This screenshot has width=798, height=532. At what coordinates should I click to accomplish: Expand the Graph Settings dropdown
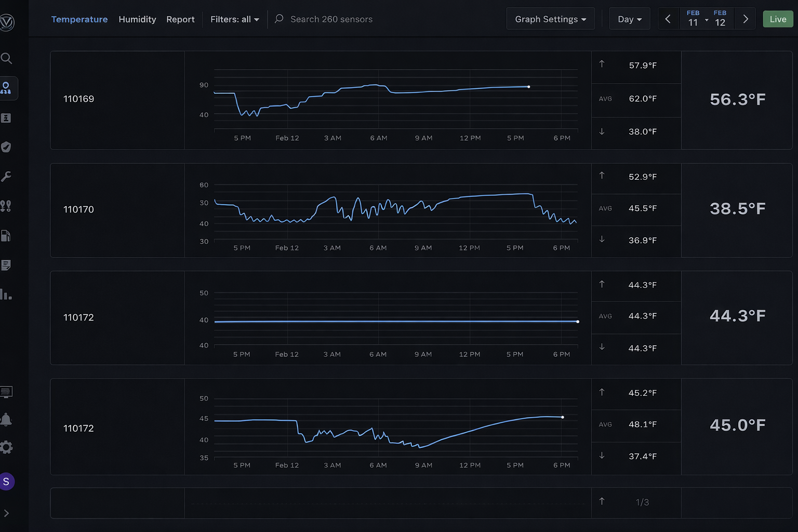(x=550, y=19)
